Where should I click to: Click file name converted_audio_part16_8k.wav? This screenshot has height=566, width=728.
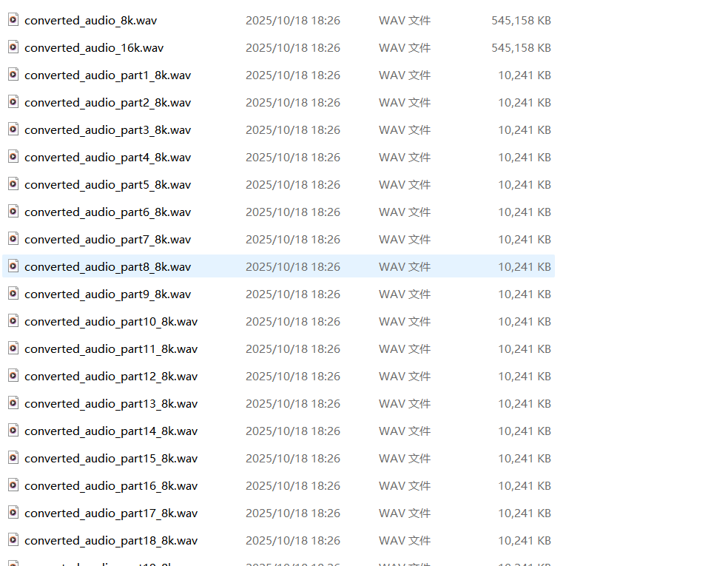[111, 486]
